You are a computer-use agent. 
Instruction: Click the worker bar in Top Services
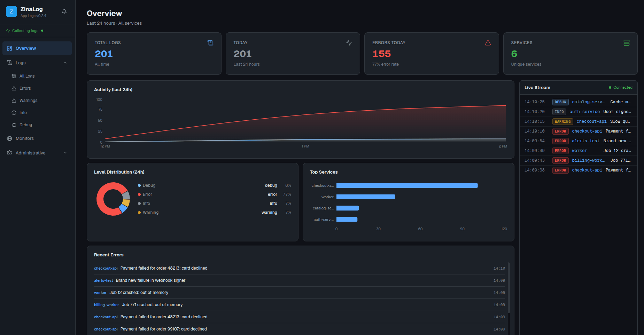(x=366, y=197)
